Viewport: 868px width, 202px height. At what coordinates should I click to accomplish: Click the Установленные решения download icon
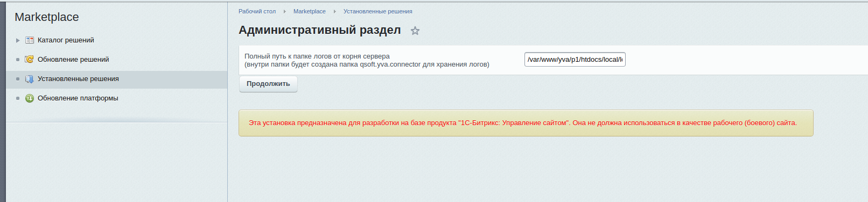[30, 79]
